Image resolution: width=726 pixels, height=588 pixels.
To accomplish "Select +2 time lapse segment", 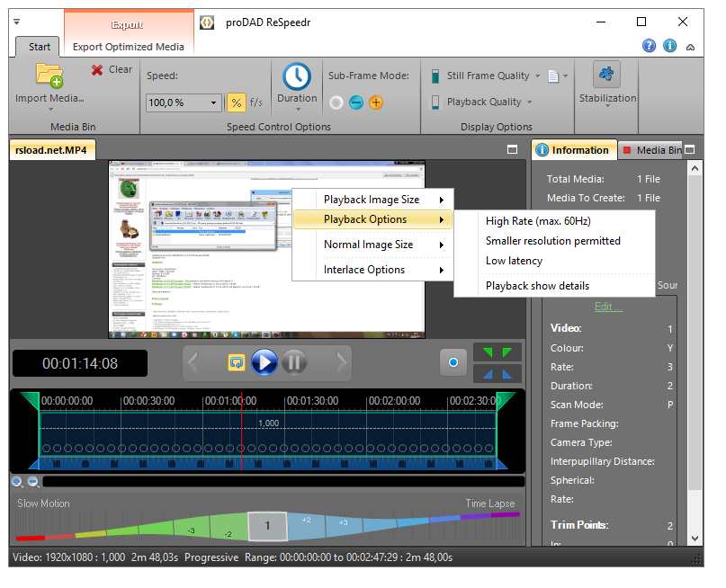I will point(306,526).
